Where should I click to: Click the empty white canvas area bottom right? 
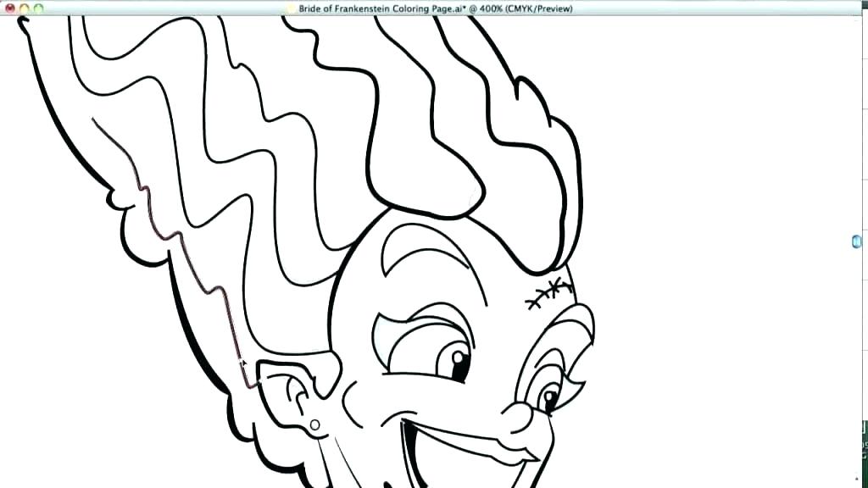click(737, 424)
